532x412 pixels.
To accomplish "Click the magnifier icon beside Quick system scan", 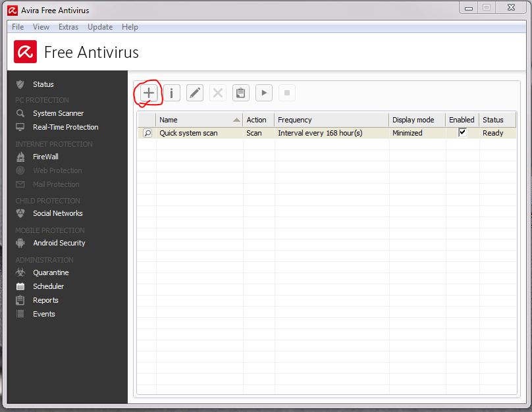I will pyautogui.click(x=147, y=133).
